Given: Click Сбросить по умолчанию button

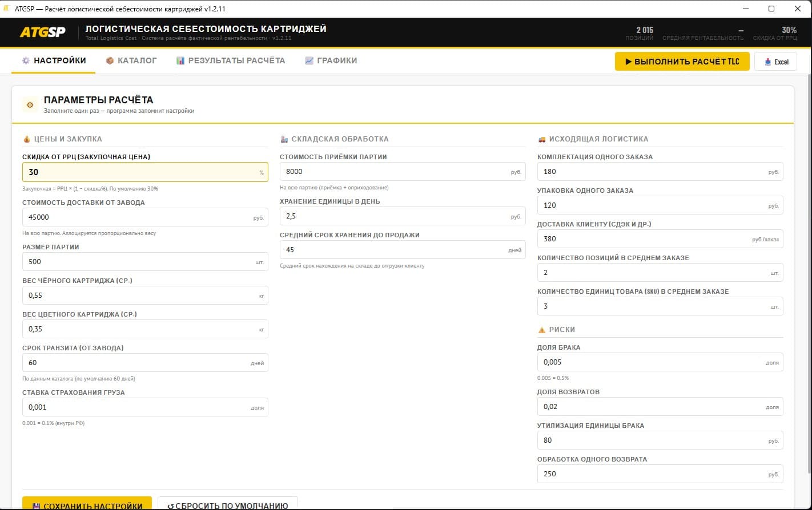Looking at the screenshot, I should [227, 504].
